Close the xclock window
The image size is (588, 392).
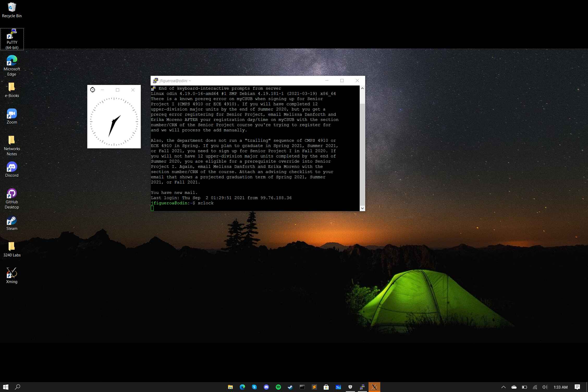(x=133, y=90)
